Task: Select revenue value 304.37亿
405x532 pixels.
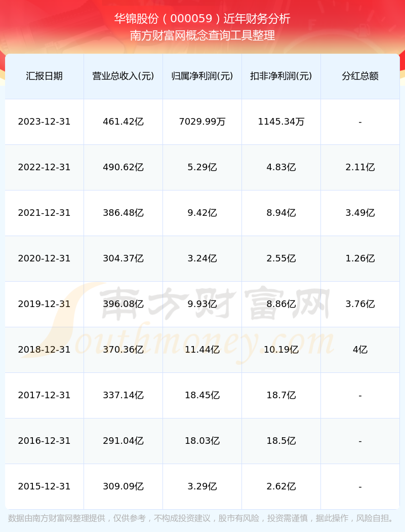Action: click(124, 258)
